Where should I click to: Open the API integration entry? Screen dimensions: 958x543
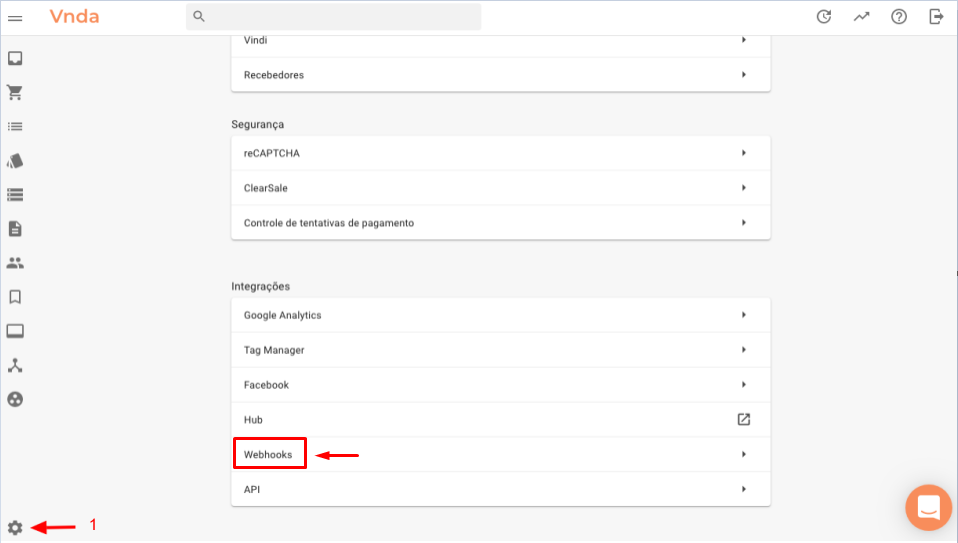point(500,489)
